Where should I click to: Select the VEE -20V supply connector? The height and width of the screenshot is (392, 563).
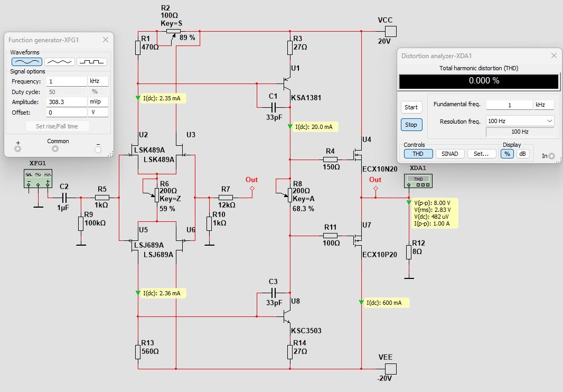point(391,369)
